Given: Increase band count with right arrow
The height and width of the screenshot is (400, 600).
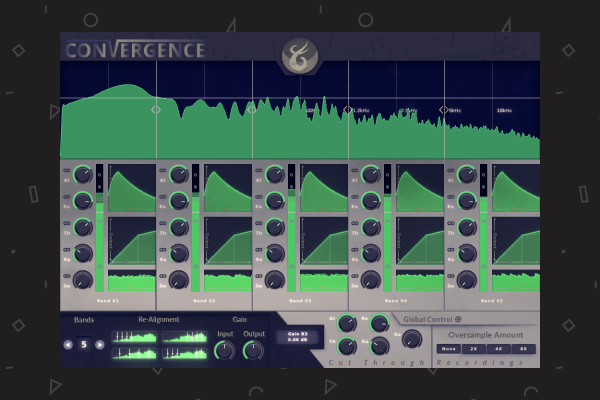Looking at the screenshot, I should click(99, 345).
